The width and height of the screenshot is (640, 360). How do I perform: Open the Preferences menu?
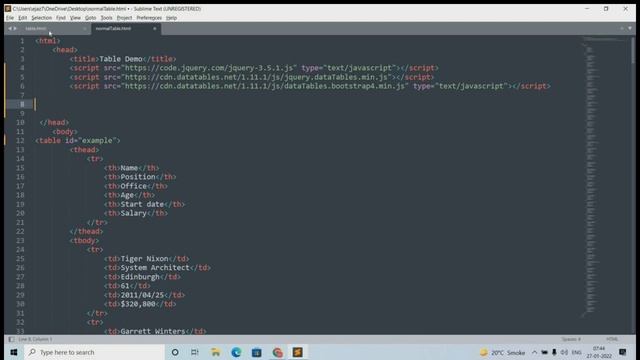(149, 18)
